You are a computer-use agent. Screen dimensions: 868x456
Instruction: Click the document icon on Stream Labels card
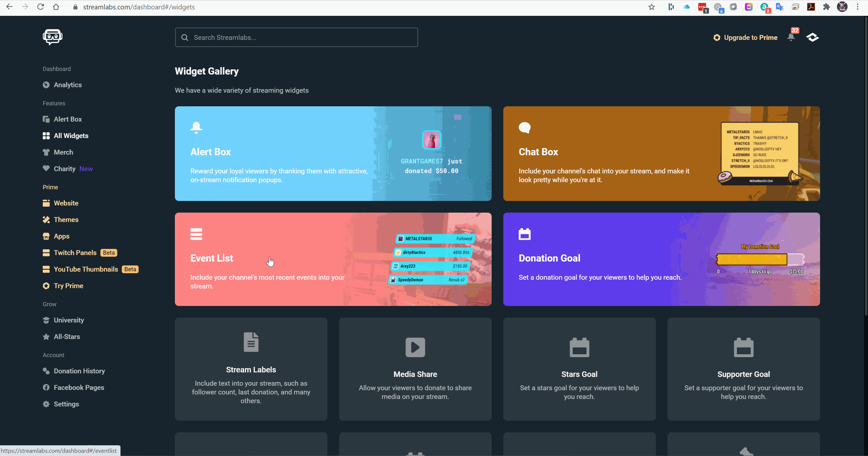coord(251,342)
